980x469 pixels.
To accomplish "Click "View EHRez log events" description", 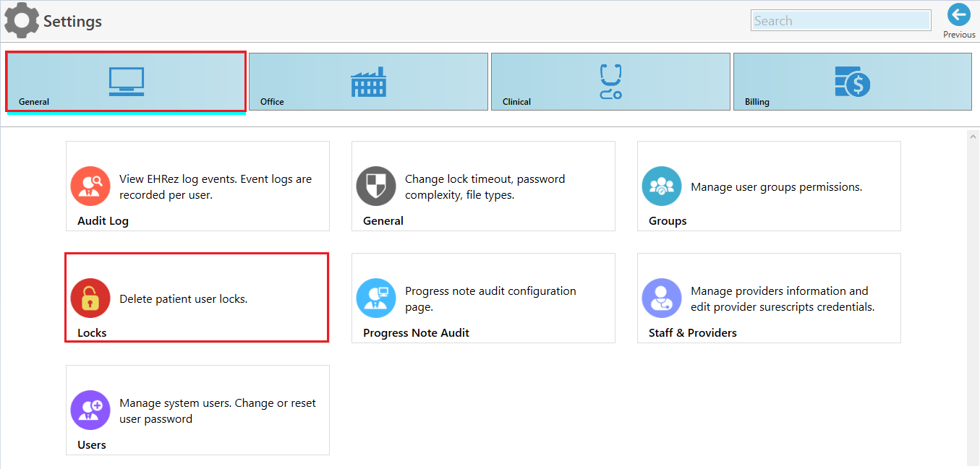I will click(x=216, y=186).
